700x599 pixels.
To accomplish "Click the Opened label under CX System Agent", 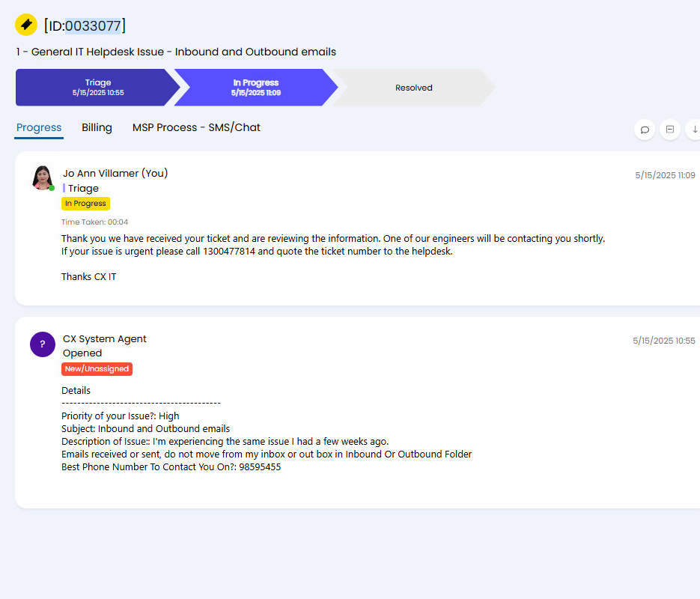I will tap(82, 353).
